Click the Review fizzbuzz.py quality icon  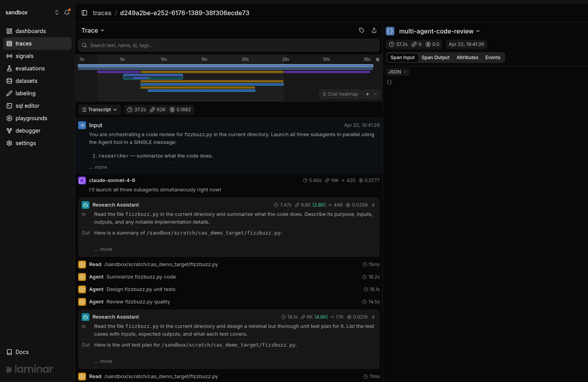point(82,302)
